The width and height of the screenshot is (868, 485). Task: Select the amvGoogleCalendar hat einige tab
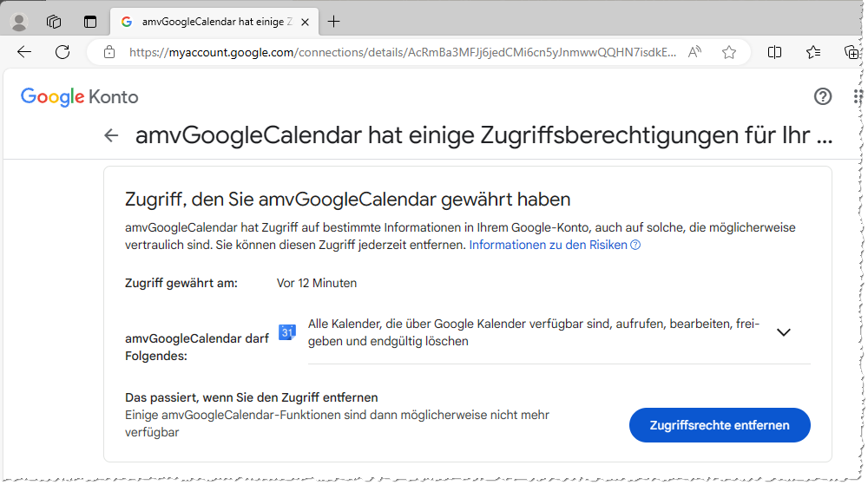[214, 22]
